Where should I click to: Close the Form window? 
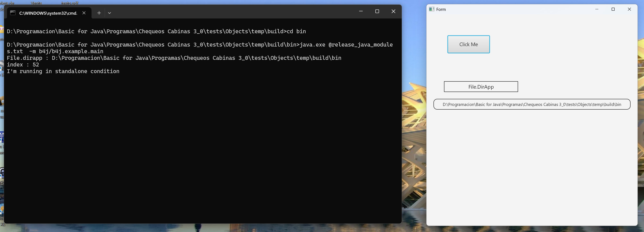[629, 9]
